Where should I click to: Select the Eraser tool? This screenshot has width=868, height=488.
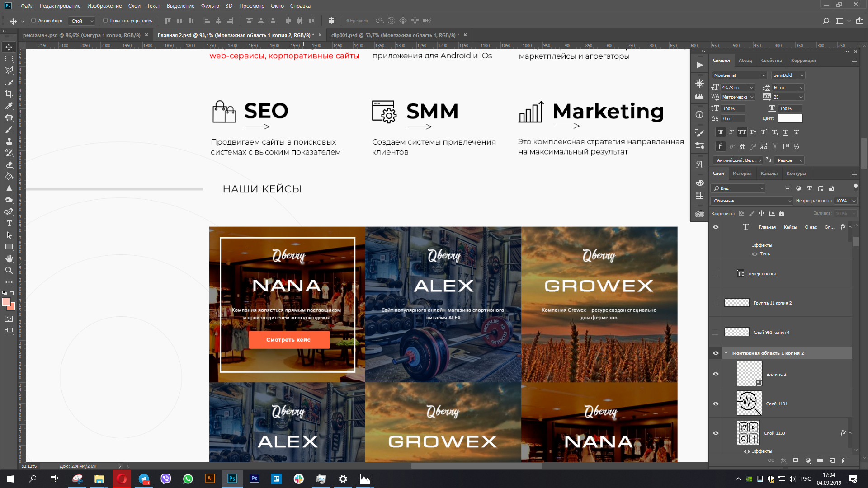(9, 164)
